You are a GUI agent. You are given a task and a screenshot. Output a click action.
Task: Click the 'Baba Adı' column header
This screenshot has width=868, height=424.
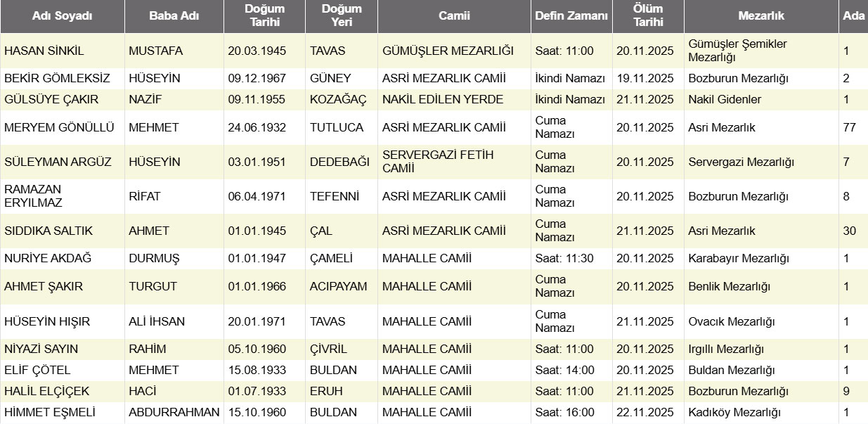pos(174,16)
